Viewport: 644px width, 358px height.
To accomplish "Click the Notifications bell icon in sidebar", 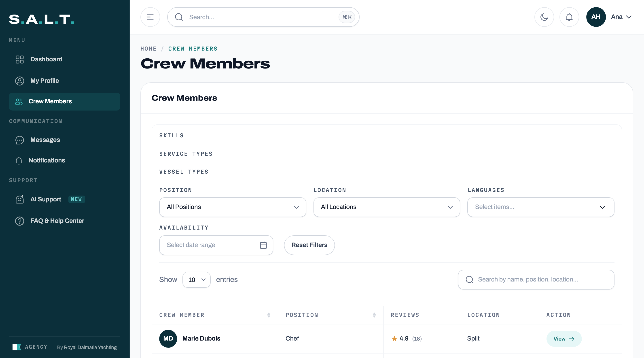I will [x=19, y=160].
